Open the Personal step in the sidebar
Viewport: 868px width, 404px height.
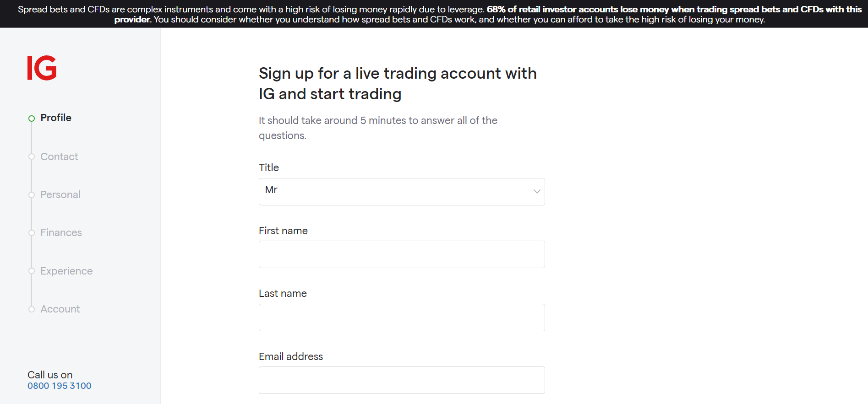tap(60, 194)
